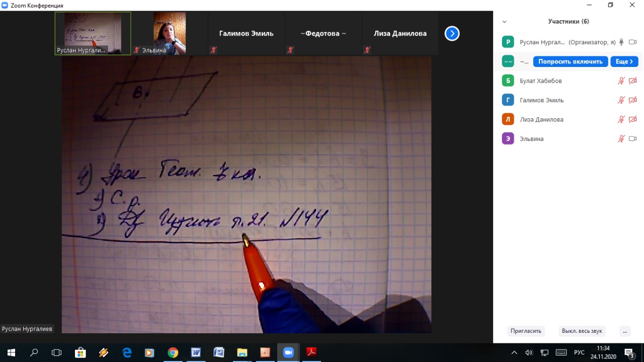Click the Выкл. весь звук button
644x362 pixels.
(582, 331)
